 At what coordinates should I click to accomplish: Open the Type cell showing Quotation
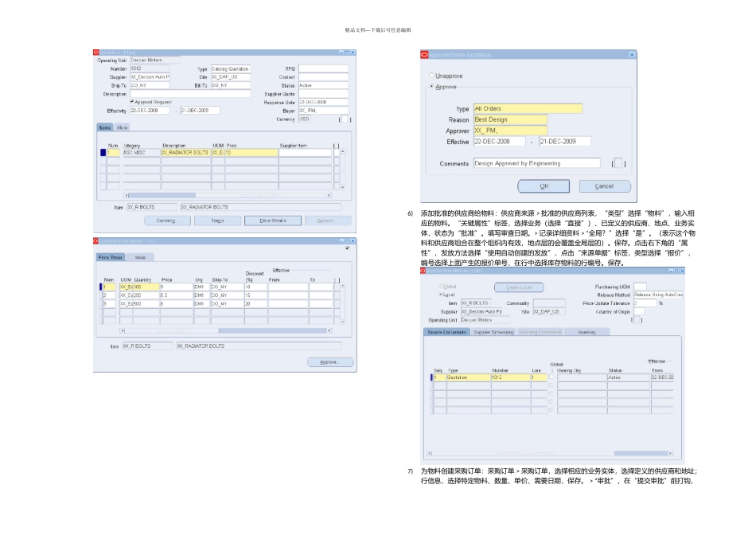pos(468,377)
